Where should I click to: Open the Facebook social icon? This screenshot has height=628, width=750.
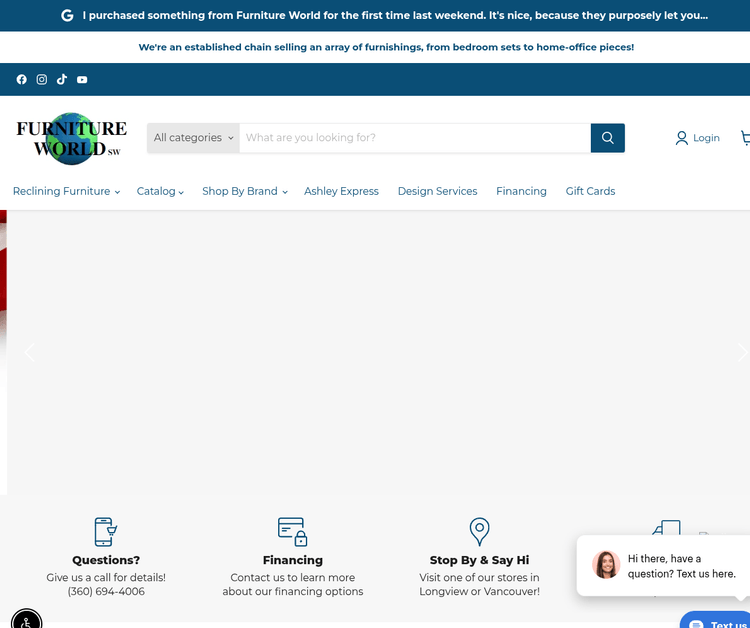tap(22, 79)
